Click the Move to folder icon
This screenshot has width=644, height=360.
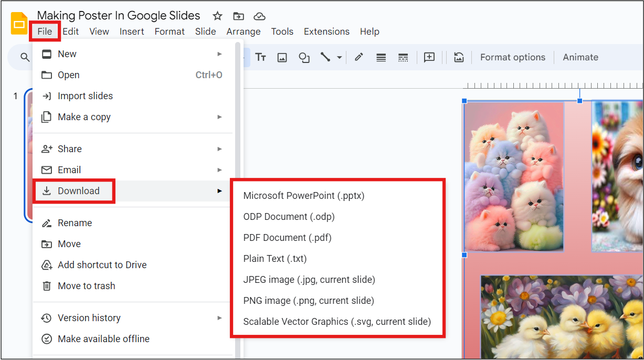[238, 16]
